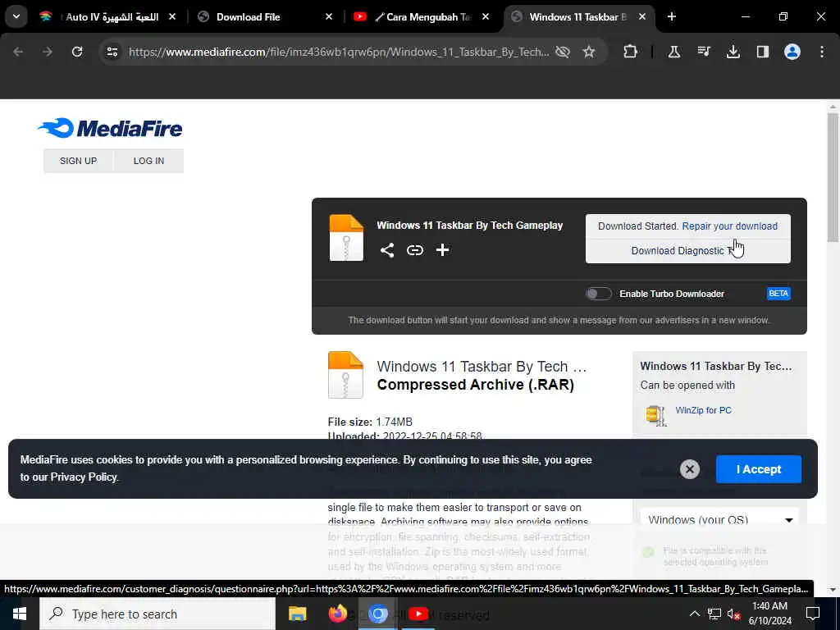840x630 pixels.
Task: Switch to the Auto IV Arabic tab
Action: (107, 17)
